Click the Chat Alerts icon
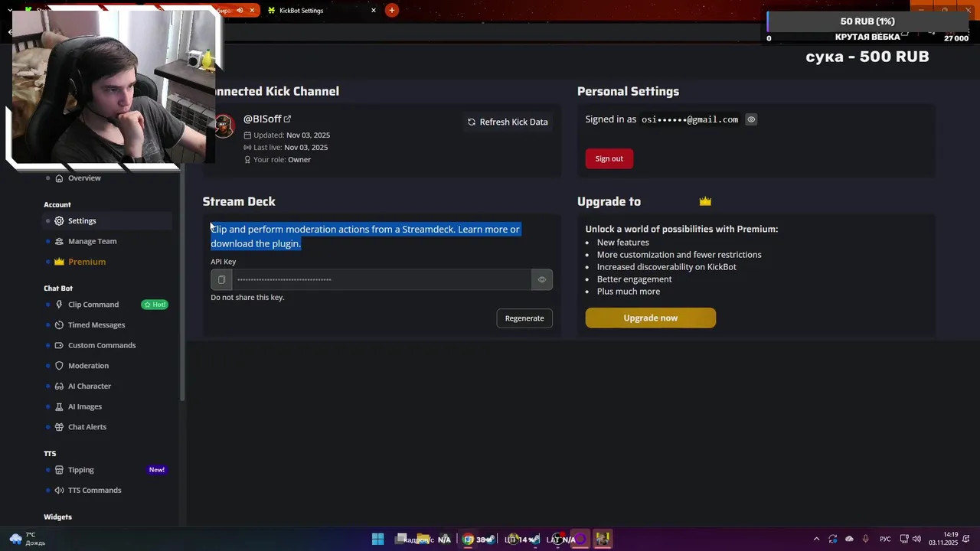 click(x=59, y=427)
